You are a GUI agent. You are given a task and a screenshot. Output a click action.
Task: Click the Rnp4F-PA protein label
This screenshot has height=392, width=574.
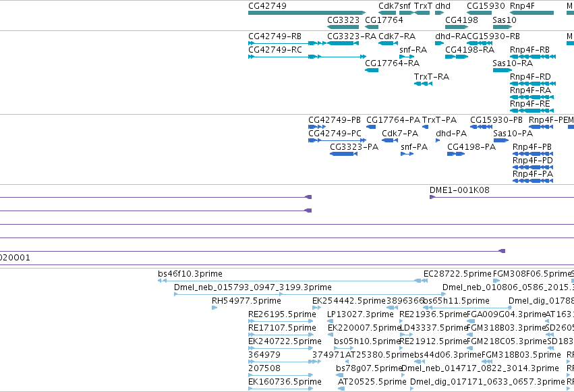click(533, 174)
